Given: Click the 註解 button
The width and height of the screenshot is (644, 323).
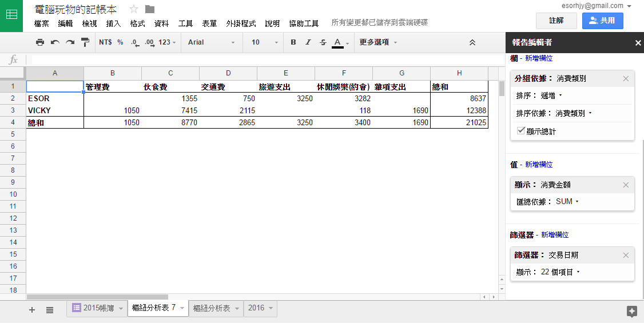Looking at the screenshot, I should tap(556, 21).
